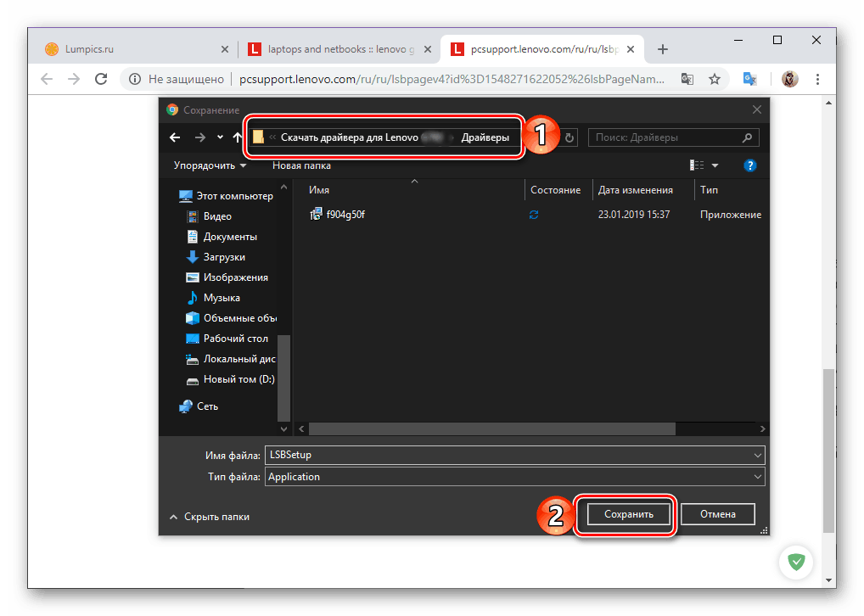Expand the file name dropdown arrow

coord(757,455)
